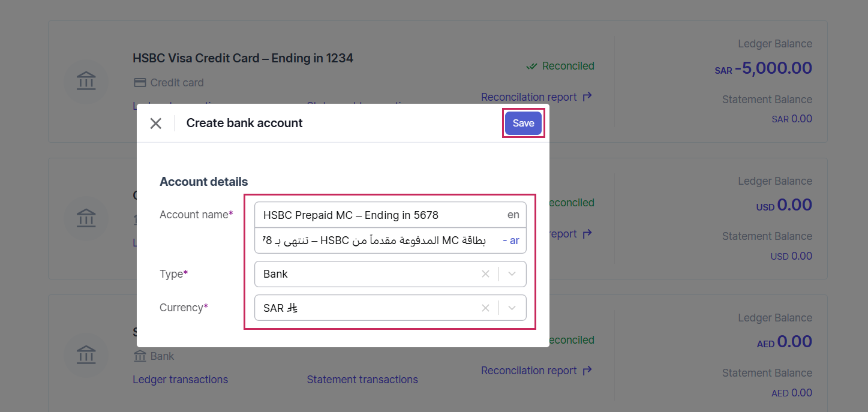Select the 'ar' language tag
This screenshot has width=868, height=412.
coord(514,240)
